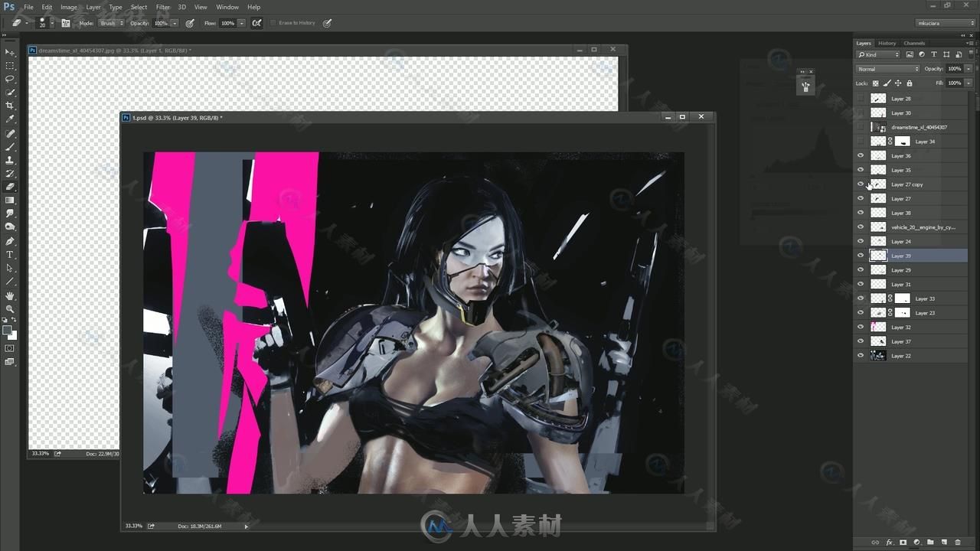Filter layers by pixel layer icon
The height and width of the screenshot is (551, 980).
[910, 54]
